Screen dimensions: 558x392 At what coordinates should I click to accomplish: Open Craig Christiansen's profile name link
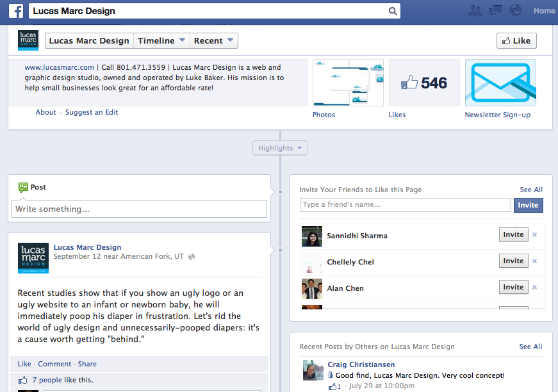tap(361, 364)
